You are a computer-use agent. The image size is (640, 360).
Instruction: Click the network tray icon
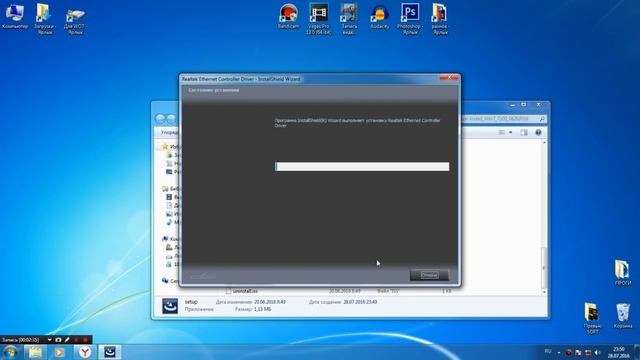(x=588, y=352)
